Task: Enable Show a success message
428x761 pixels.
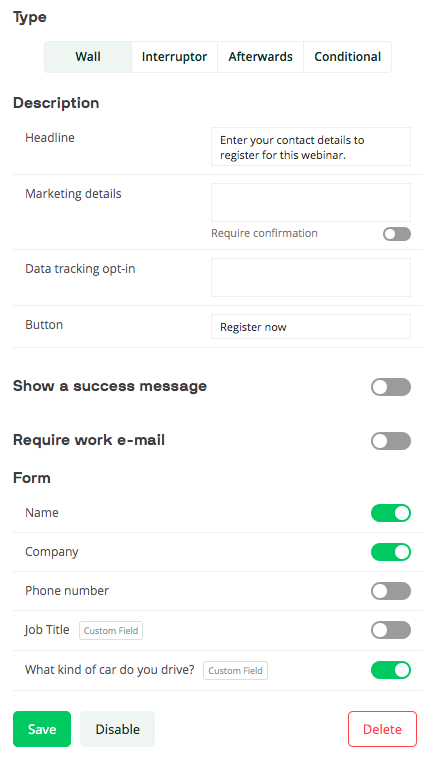Action: coord(391,387)
